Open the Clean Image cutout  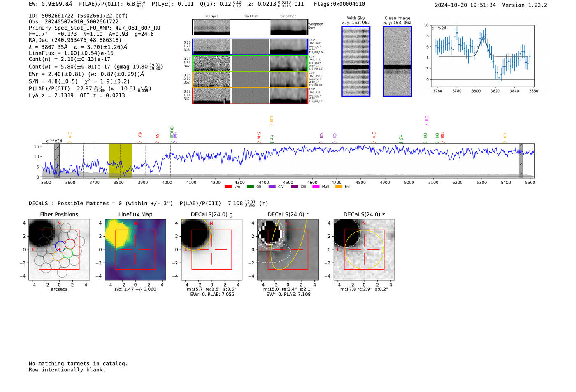397,61
